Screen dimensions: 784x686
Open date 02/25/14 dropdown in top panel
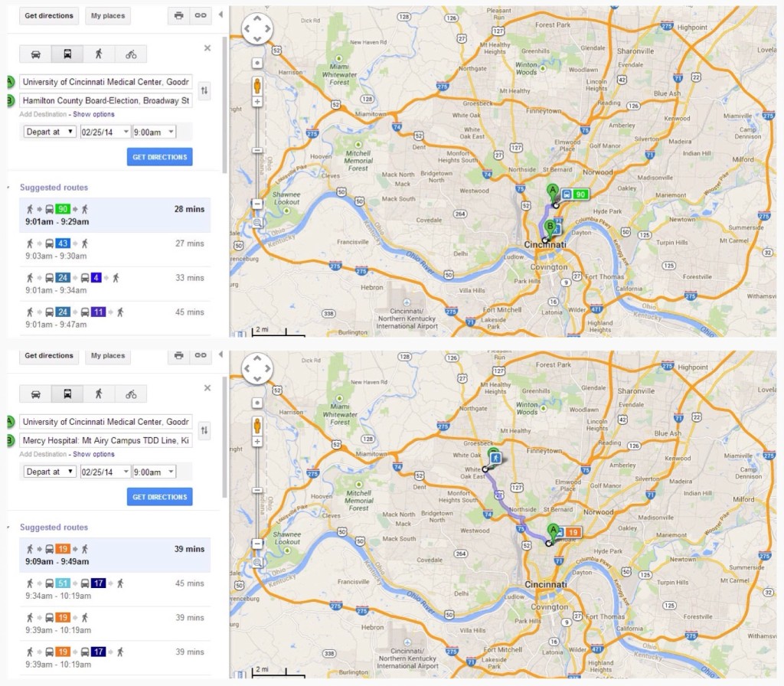105,132
